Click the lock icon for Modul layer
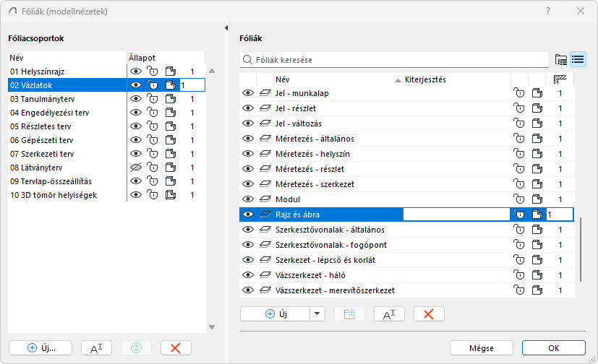The image size is (598, 364). click(518, 199)
